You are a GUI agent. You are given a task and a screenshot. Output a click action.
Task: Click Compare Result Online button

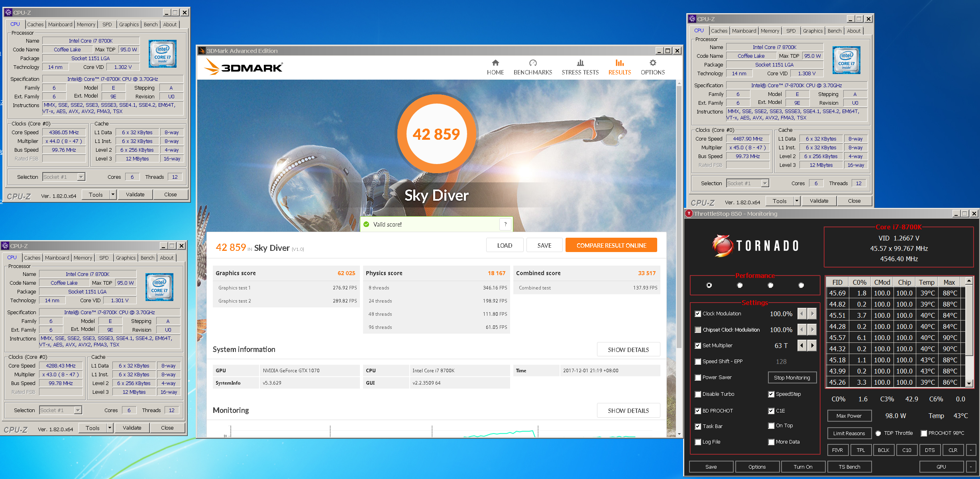pos(611,245)
